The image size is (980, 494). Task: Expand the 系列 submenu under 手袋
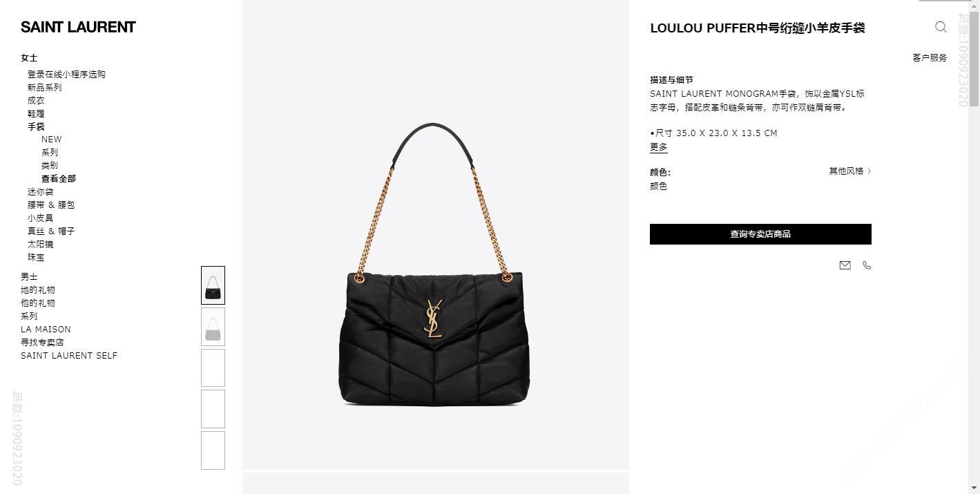click(50, 153)
